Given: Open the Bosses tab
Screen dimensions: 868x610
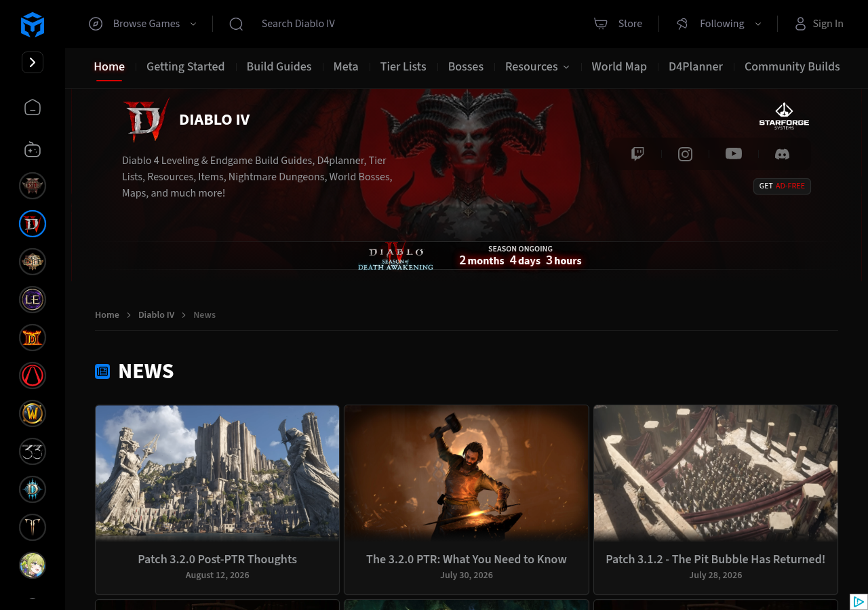Looking at the screenshot, I should (x=466, y=66).
